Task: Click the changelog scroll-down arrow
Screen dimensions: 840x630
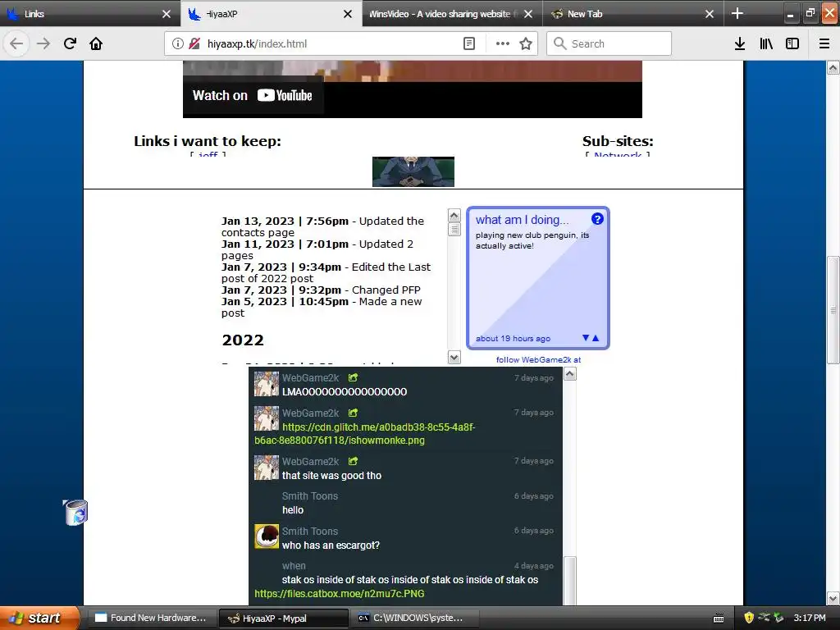Action: pyautogui.click(x=454, y=357)
